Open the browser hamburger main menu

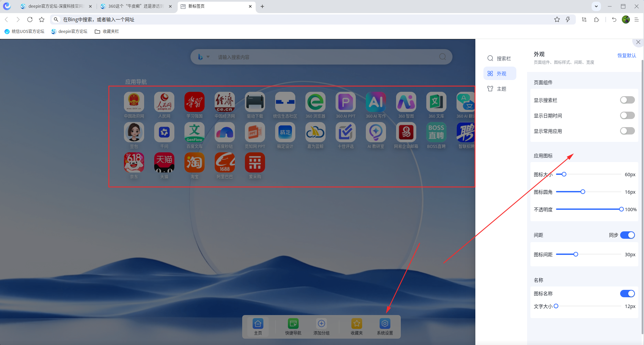click(x=637, y=20)
